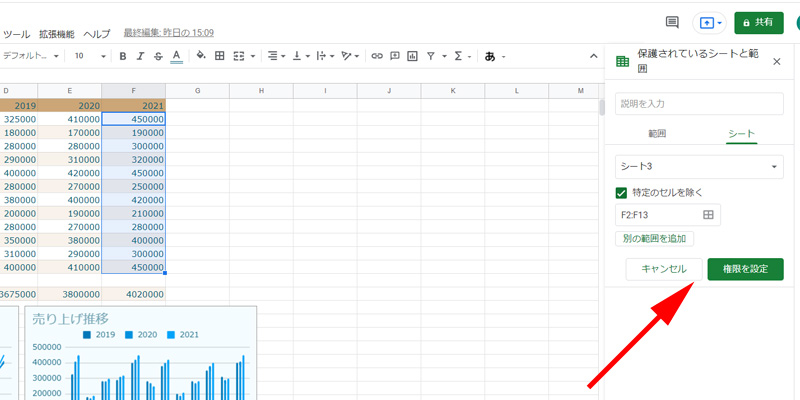
Task: Create a filter
Action: (x=431, y=56)
